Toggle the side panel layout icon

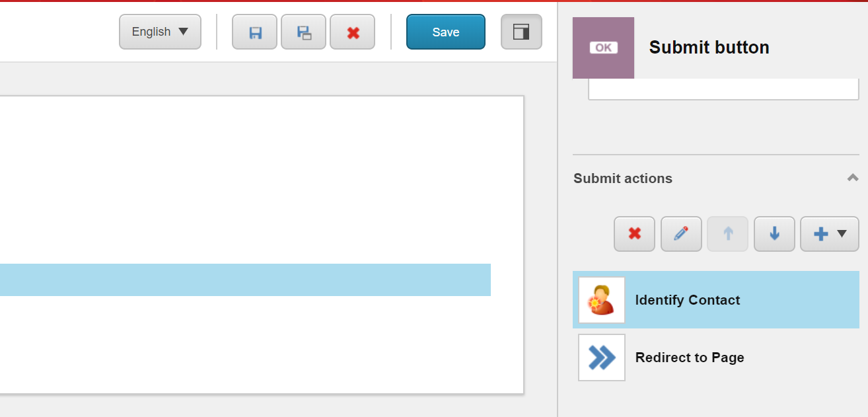[x=521, y=32]
